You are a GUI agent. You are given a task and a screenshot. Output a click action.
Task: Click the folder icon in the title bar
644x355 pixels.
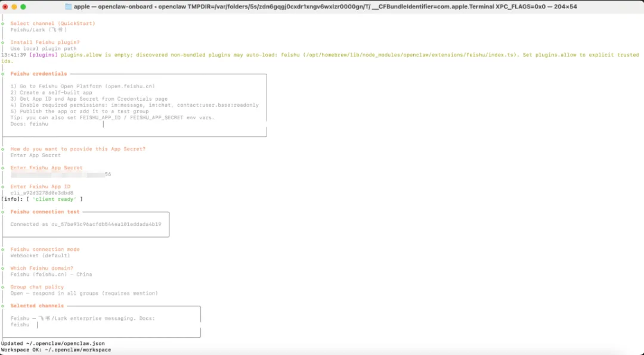click(x=68, y=7)
